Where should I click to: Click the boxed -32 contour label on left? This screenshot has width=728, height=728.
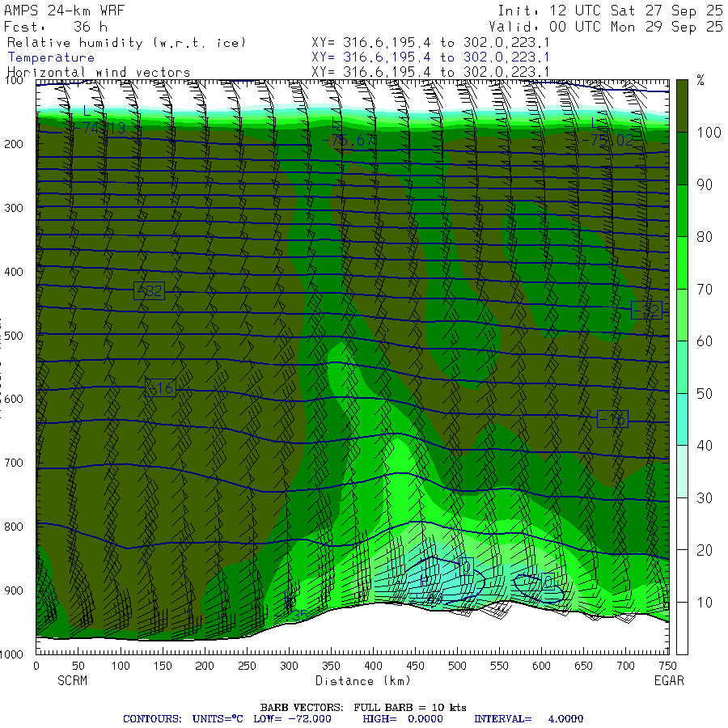pos(149,291)
